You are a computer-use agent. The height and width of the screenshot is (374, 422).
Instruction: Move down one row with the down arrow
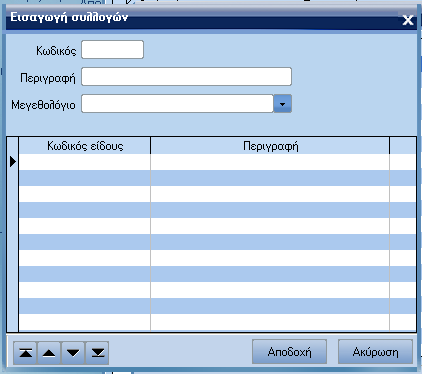tap(73, 353)
